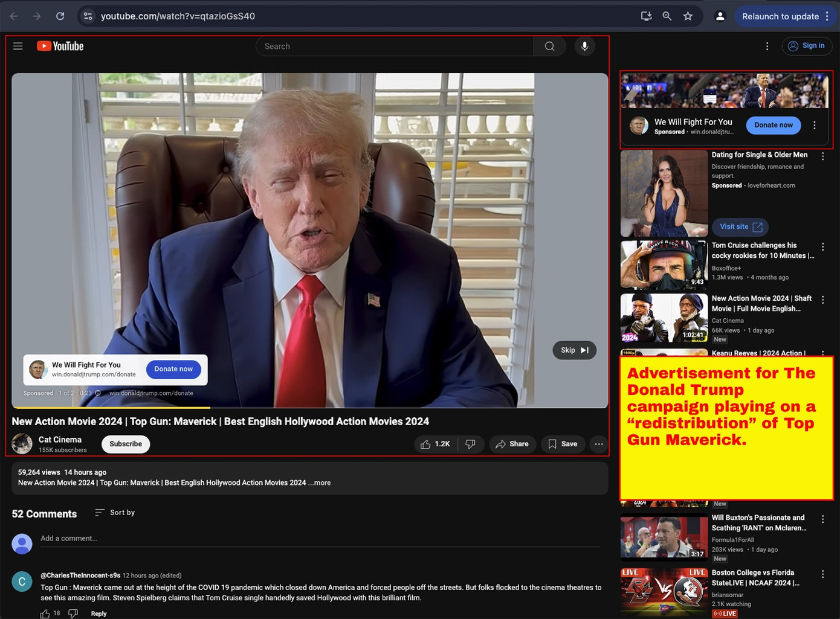Reload the page in the browser

click(60, 16)
